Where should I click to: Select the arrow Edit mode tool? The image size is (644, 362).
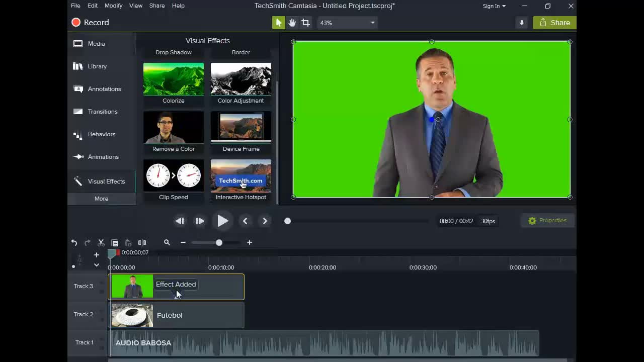(278, 23)
